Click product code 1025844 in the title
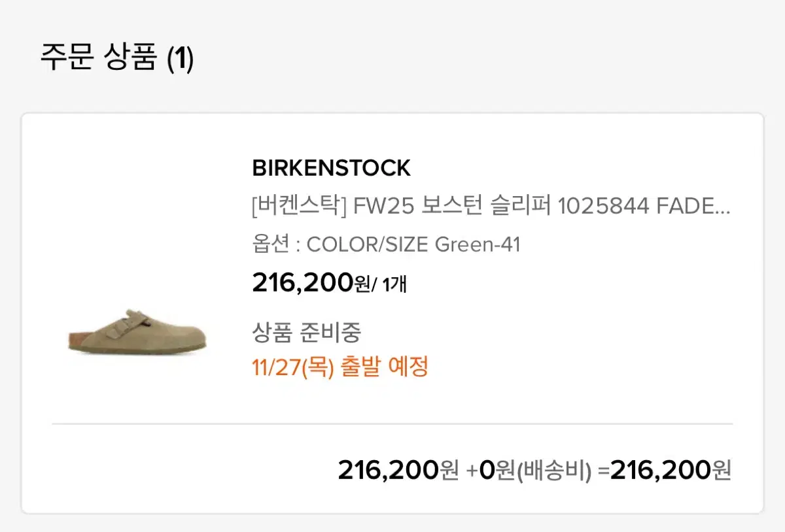Screen dimensions: 785x532 pos(603,207)
